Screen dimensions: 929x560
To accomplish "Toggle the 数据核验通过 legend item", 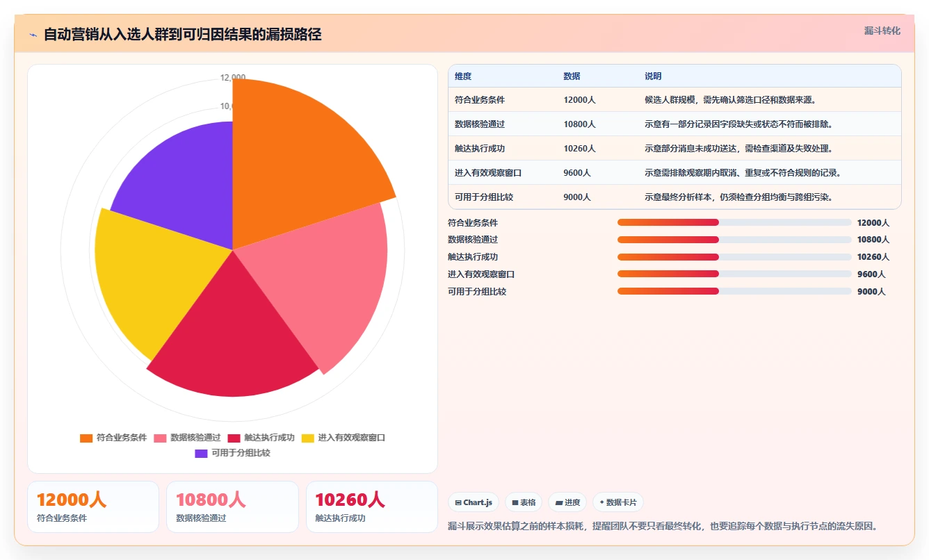I will [x=187, y=438].
